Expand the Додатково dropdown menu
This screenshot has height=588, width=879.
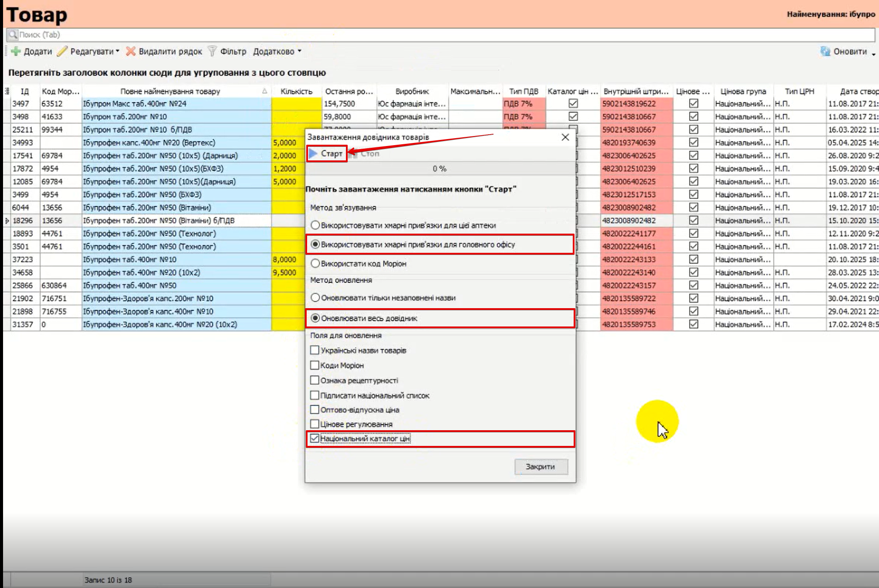point(299,51)
